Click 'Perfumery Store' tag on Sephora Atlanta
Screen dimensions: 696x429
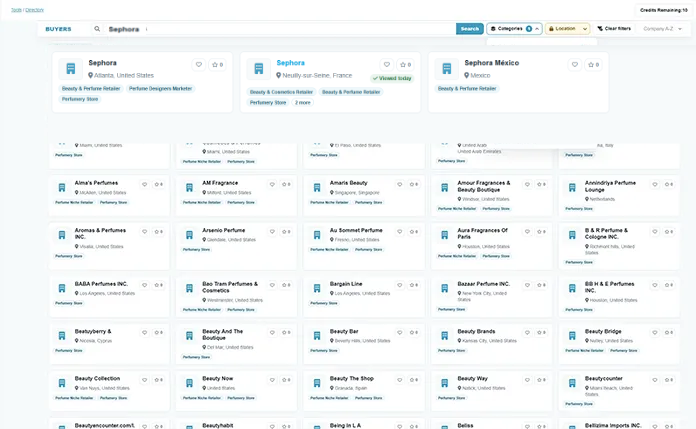click(x=80, y=99)
